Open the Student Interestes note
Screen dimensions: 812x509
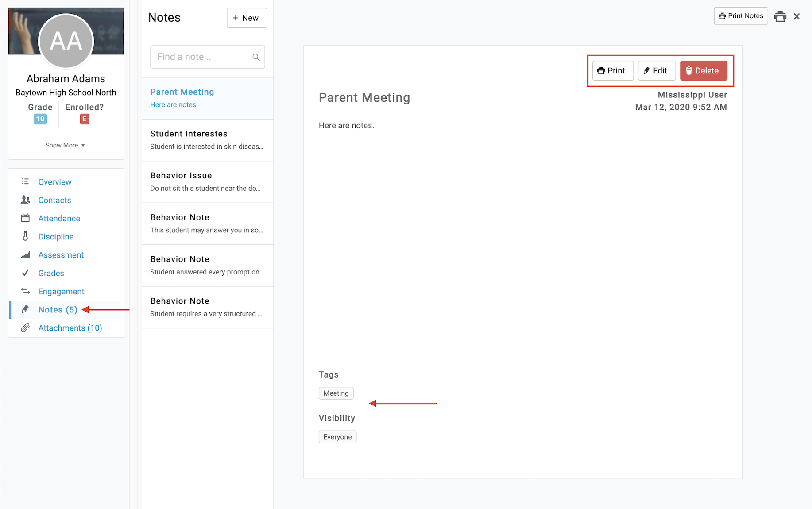click(x=208, y=140)
